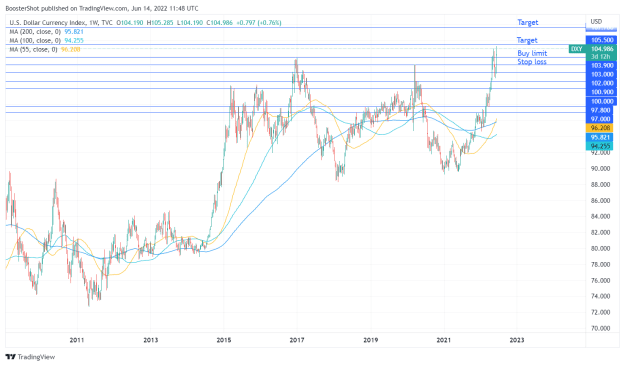Select the Stop loss label
This screenshot has width=625, height=366.
click(532, 61)
